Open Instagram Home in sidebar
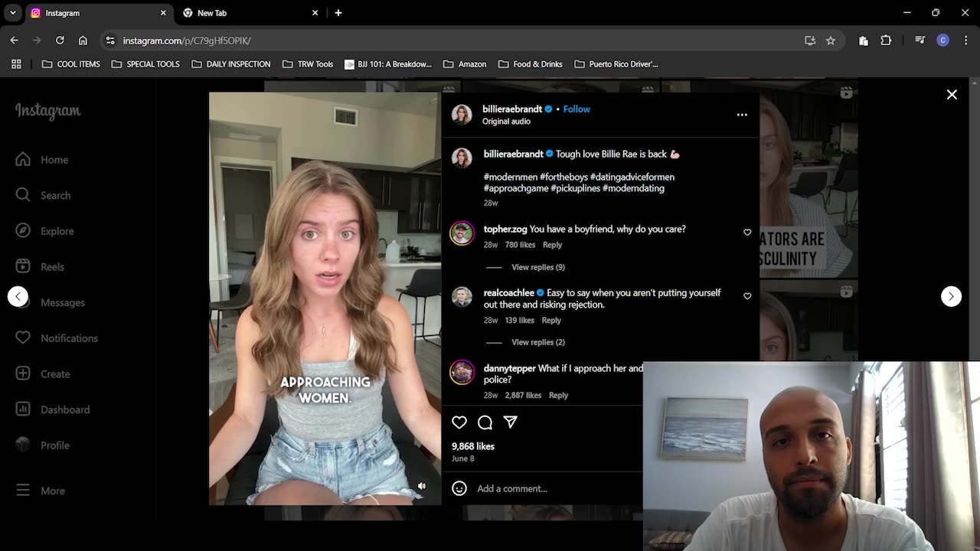The width and height of the screenshot is (980, 551). [42, 159]
